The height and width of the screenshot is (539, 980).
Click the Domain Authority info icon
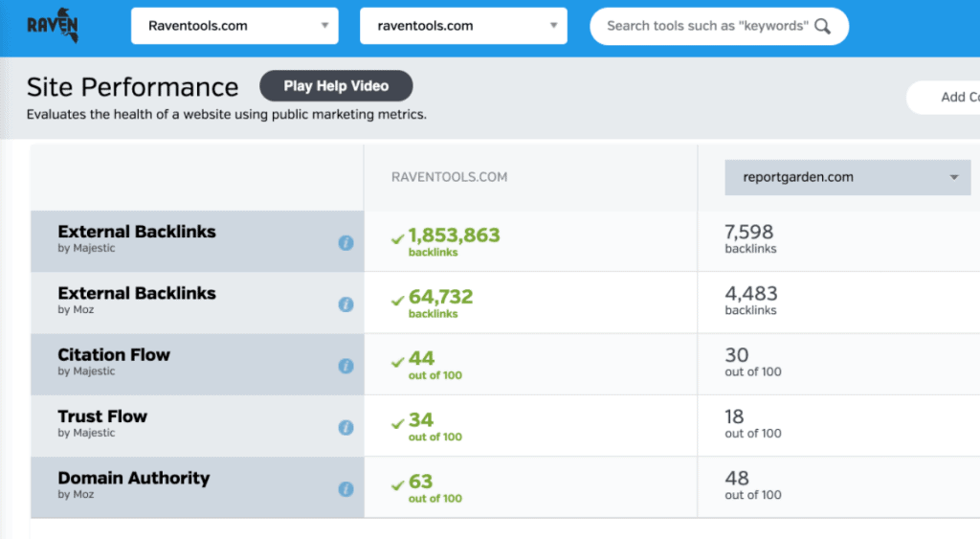click(x=345, y=489)
